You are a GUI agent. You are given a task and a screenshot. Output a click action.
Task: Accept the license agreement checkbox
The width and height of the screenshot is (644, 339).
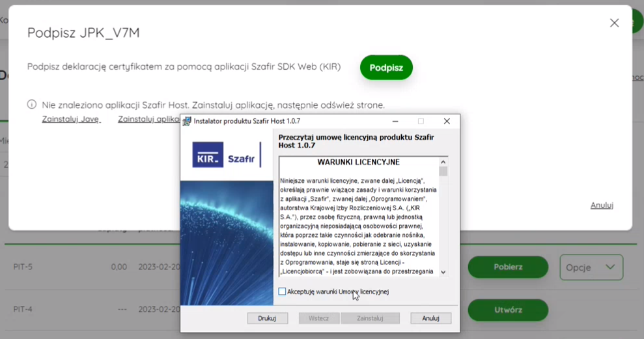(282, 292)
